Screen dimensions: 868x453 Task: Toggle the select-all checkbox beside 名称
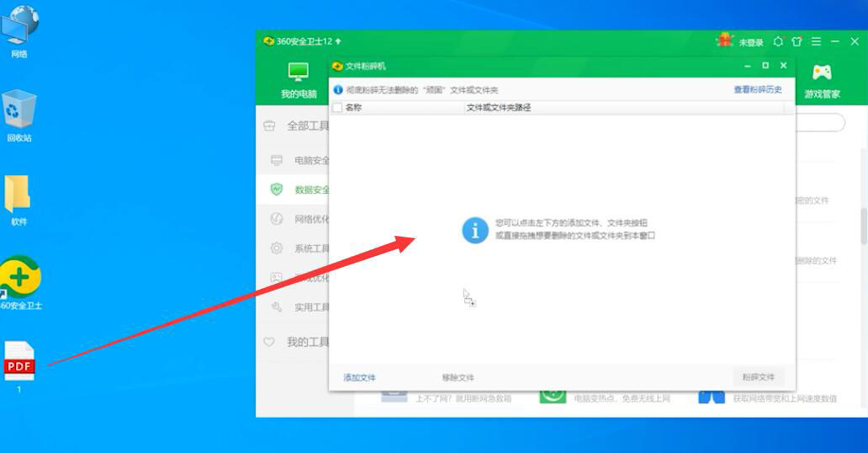(x=337, y=108)
